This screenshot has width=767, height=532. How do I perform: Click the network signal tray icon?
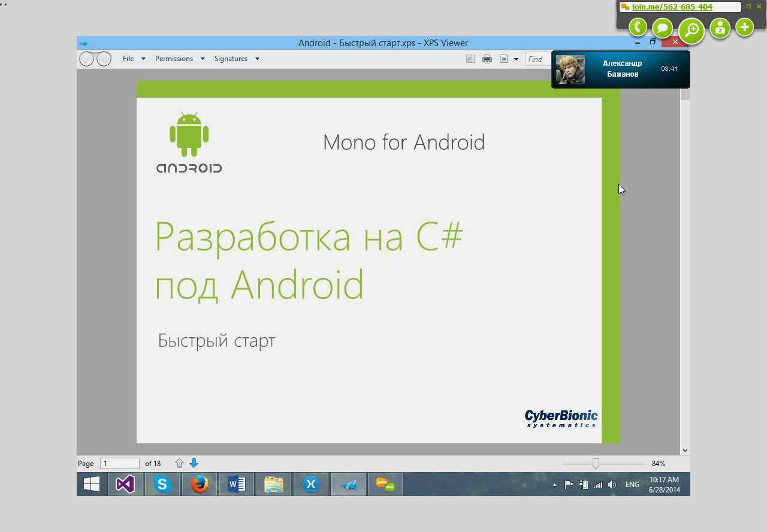598,485
